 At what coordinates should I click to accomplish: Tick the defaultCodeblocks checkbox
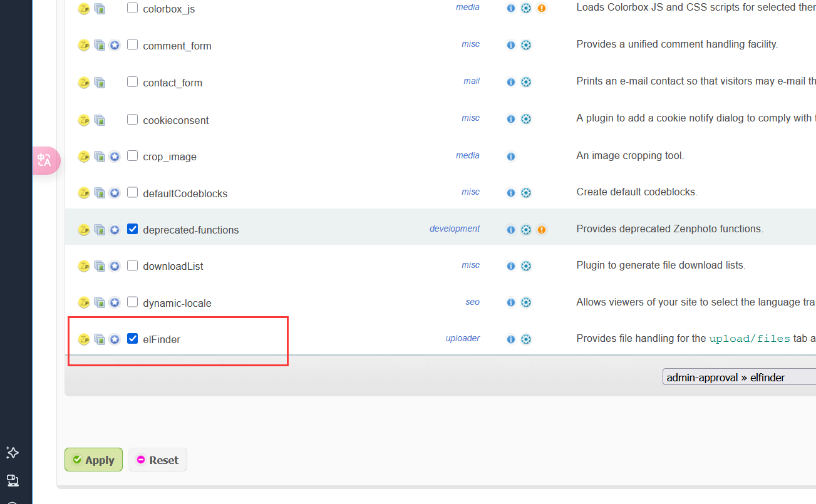pos(132,192)
